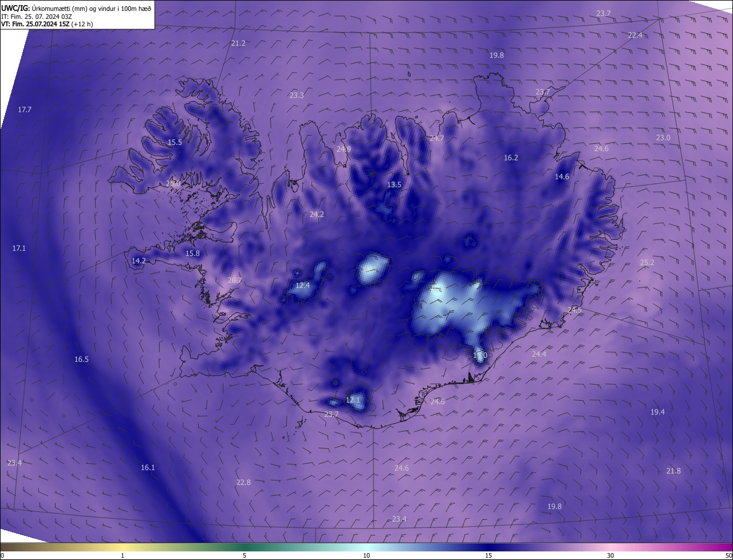Click the 15 tick on the colour scale
The image size is (733, 560).
tap(488, 555)
